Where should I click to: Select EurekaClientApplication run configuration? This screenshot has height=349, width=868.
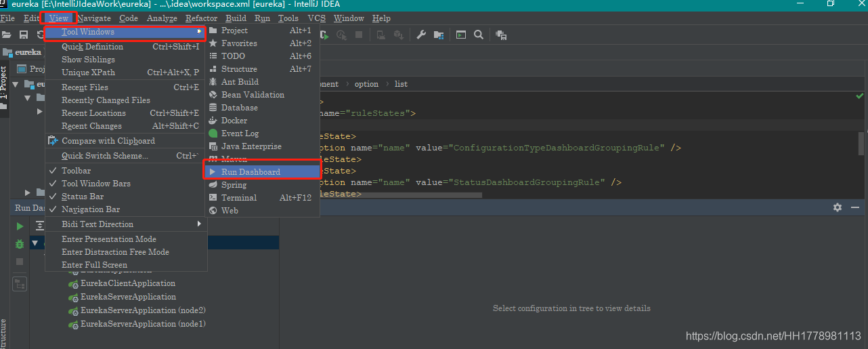pos(127,283)
